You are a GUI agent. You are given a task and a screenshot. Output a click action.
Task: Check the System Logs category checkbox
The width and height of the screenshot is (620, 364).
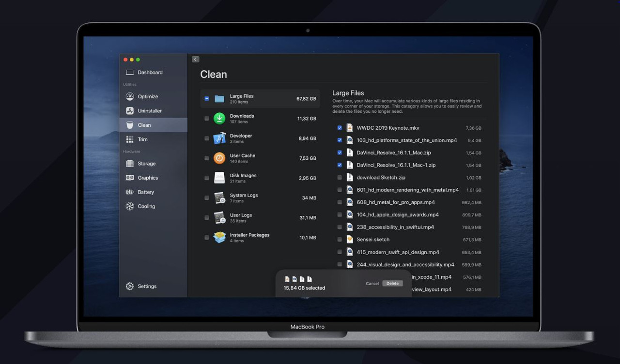(207, 198)
